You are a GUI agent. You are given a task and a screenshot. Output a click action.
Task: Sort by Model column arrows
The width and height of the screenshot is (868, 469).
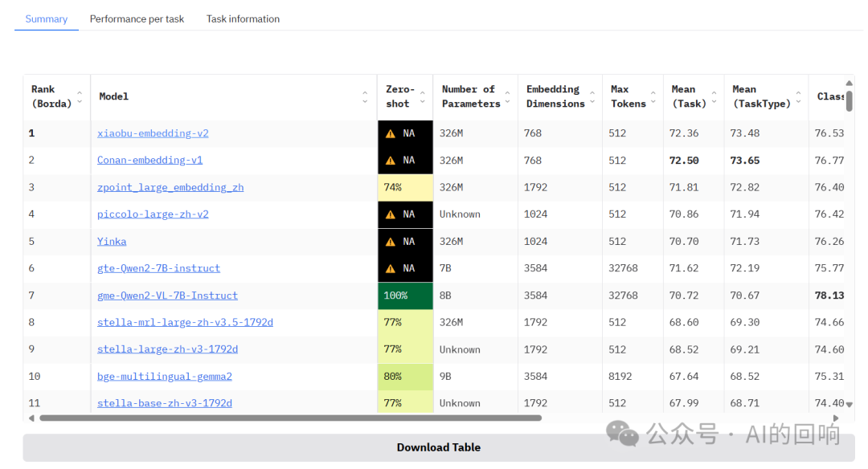point(365,97)
